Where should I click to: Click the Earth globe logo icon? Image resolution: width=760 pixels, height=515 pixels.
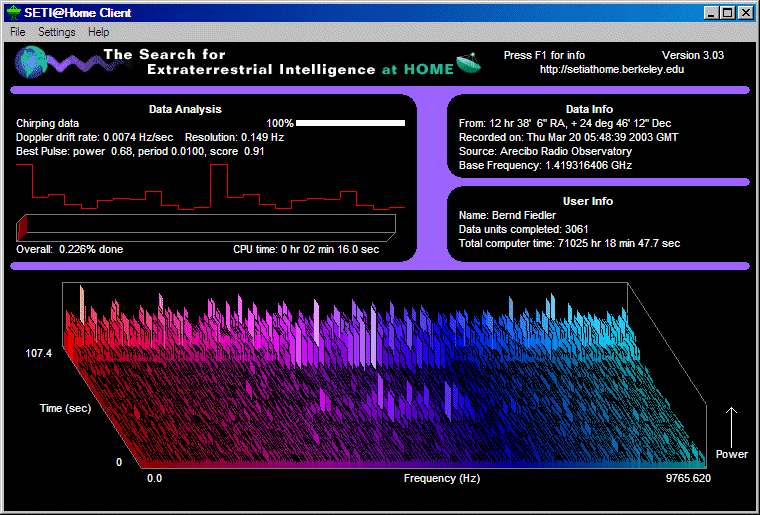pos(31,62)
